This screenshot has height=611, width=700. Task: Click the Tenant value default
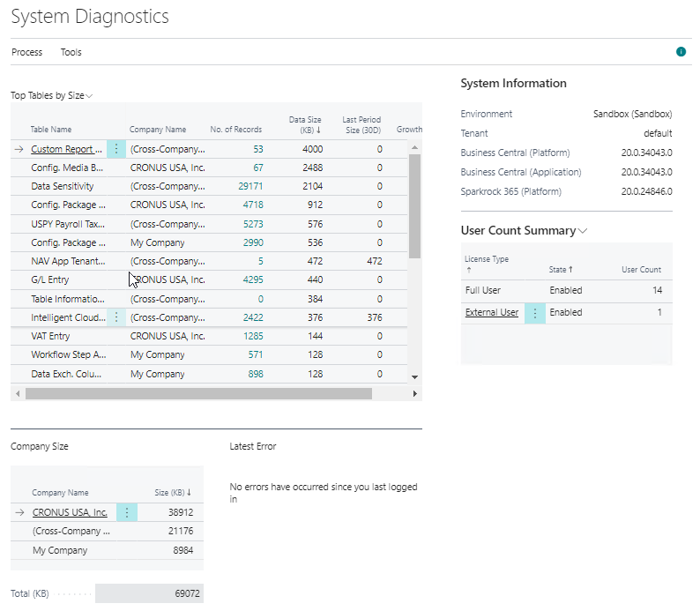point(658,133)
